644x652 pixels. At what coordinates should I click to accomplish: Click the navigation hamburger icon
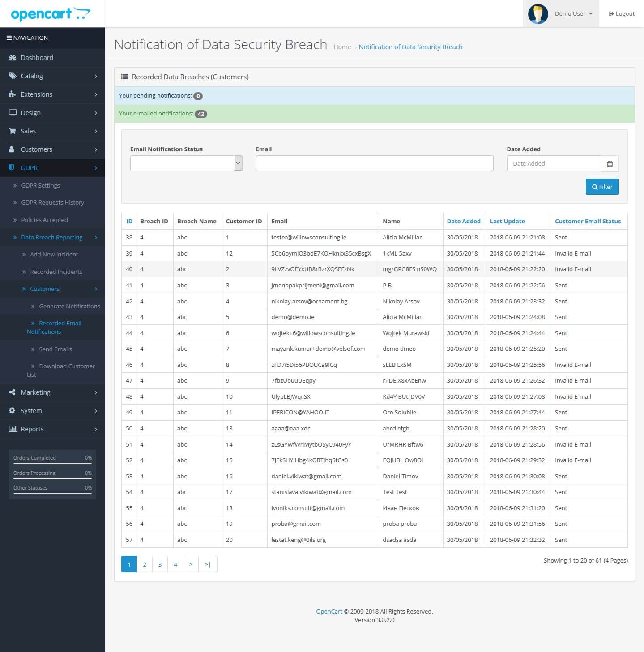(x=9, y=38)
